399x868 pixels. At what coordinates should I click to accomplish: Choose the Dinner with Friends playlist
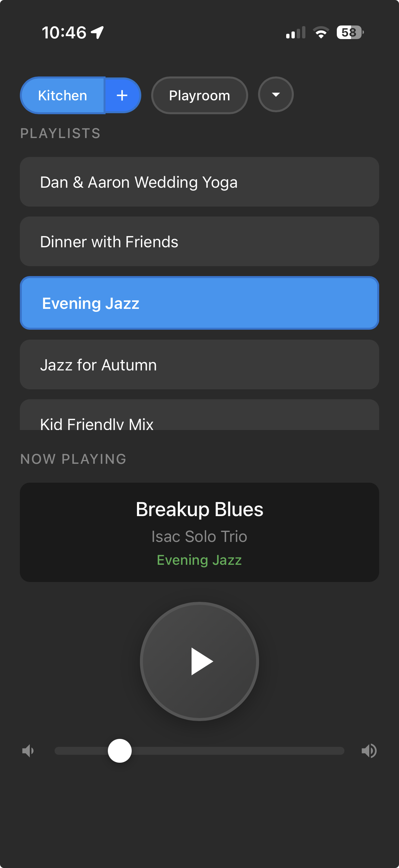(199, 242)
